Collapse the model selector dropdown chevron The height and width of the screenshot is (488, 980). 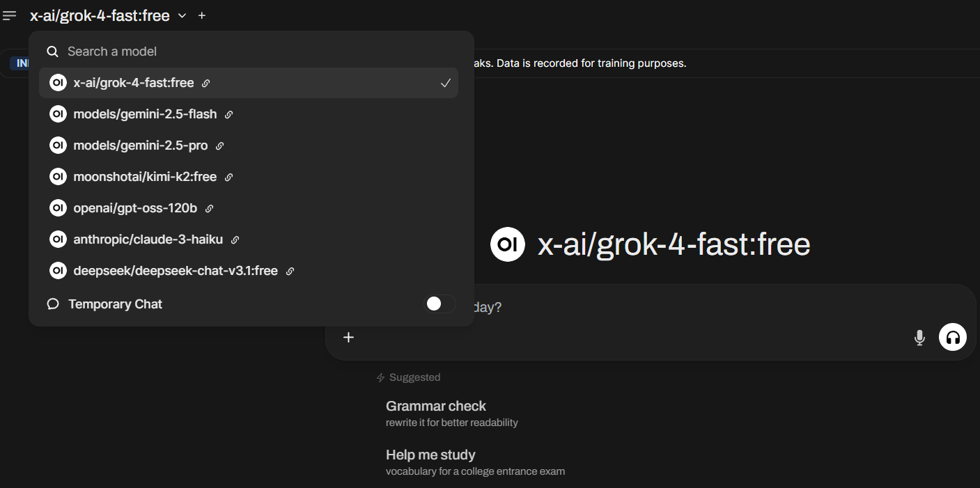tap(182, 15)
